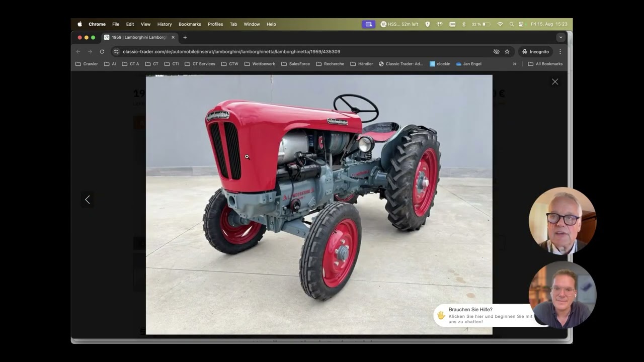Open site info icon beside the URL
The image size is (644, 362).
(x=116, y=52)
